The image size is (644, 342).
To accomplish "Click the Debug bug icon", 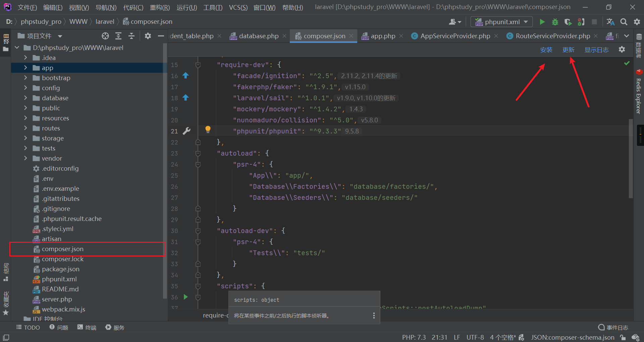I will click(555, 22).
